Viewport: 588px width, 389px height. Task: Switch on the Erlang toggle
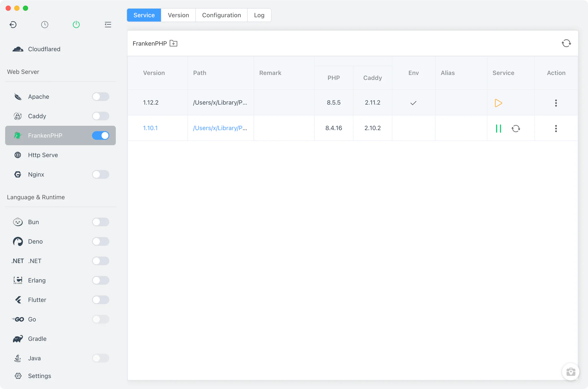[100, 280]
